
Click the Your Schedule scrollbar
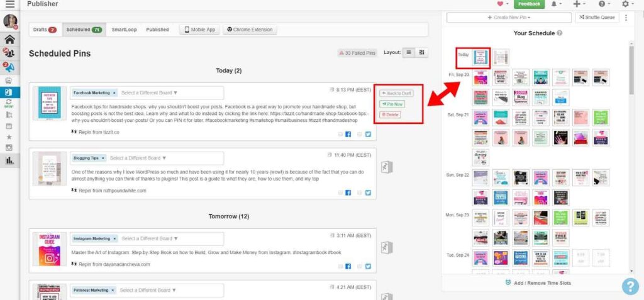point(631,70)
